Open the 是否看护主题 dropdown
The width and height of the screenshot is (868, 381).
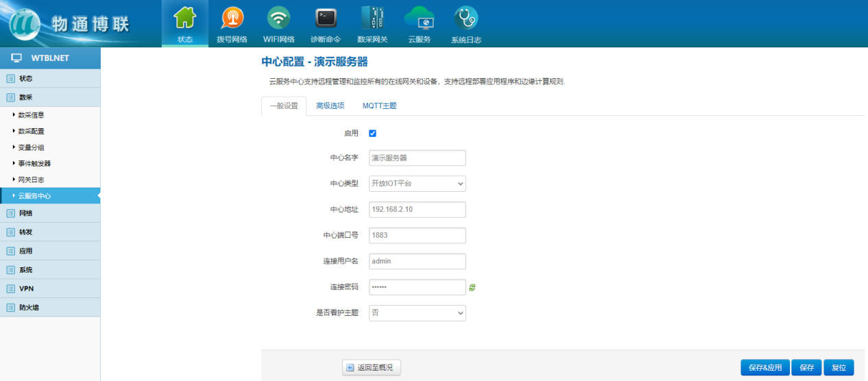(417, 313)
